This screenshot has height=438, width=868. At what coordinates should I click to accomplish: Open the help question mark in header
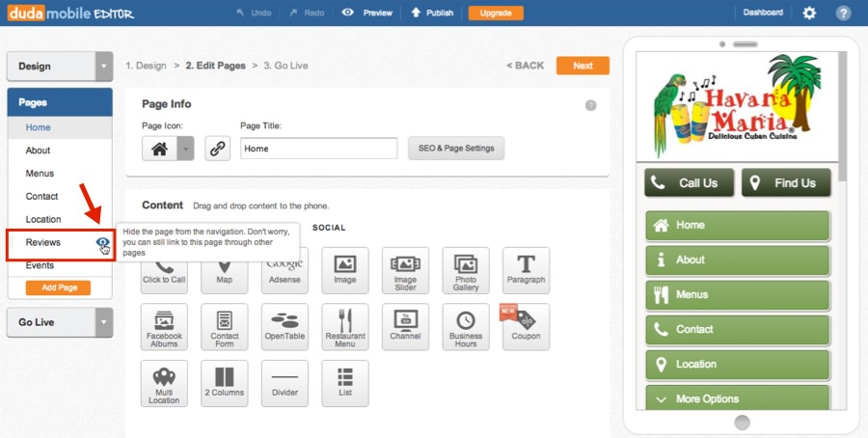point(843,13)
